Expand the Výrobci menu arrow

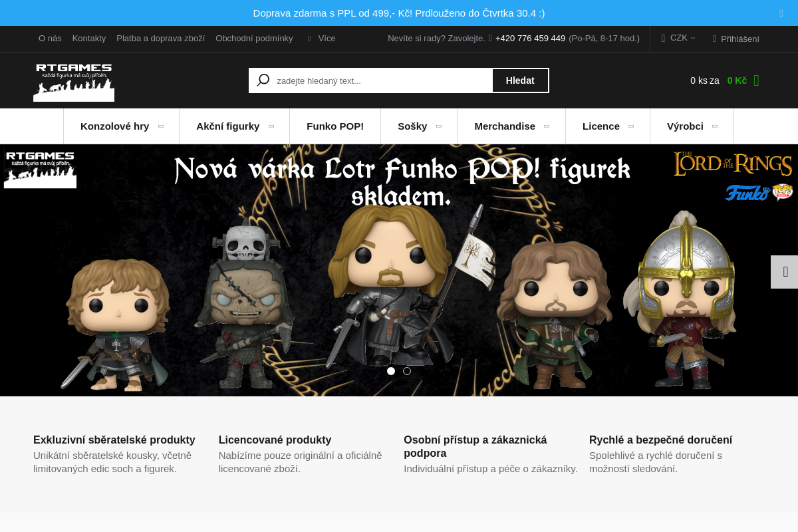click(715, 126)
